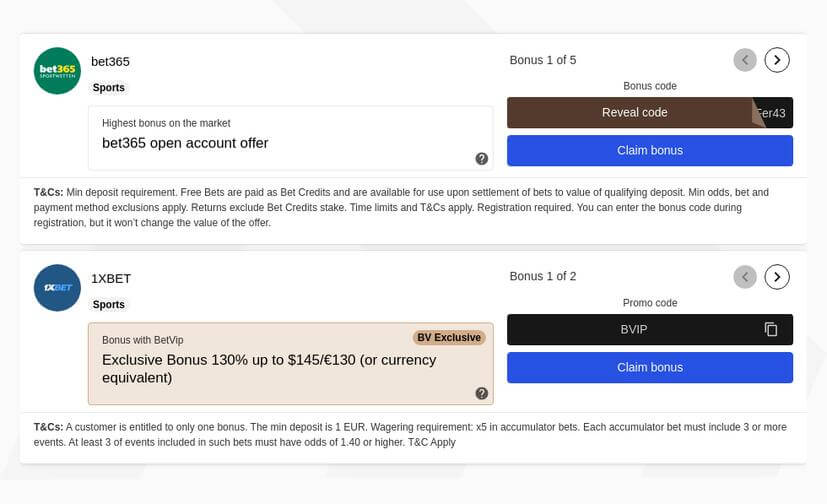Claim the 1XBET bonus
This screenshot has width=827, height=504.
pos(650,368)
